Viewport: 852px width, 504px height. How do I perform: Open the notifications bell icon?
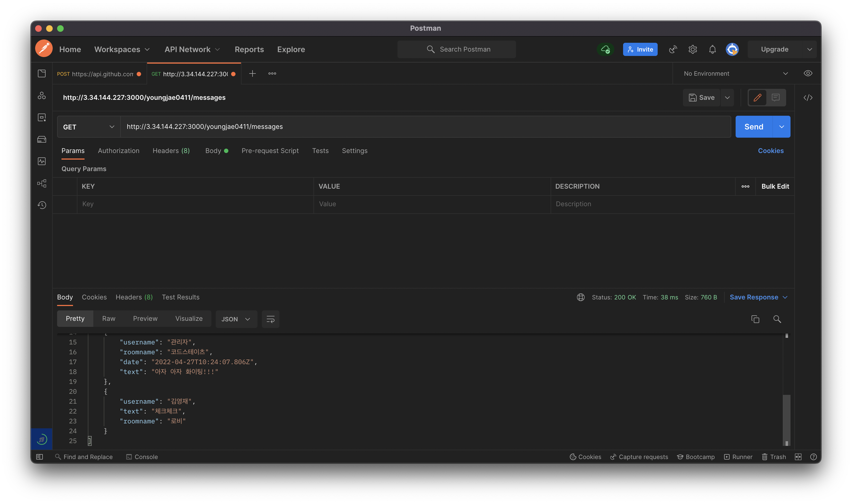tap(712, 50)
